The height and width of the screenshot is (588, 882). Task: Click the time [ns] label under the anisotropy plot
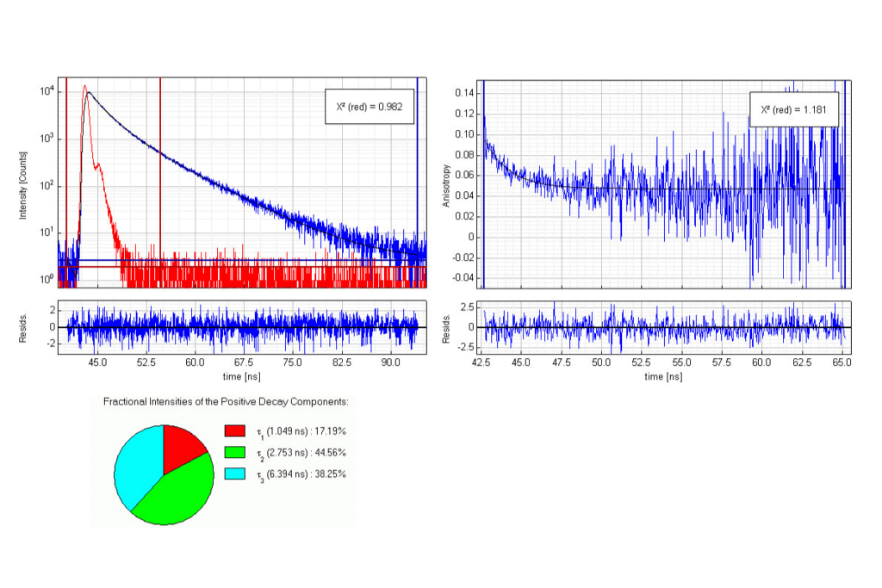(661, 375)
